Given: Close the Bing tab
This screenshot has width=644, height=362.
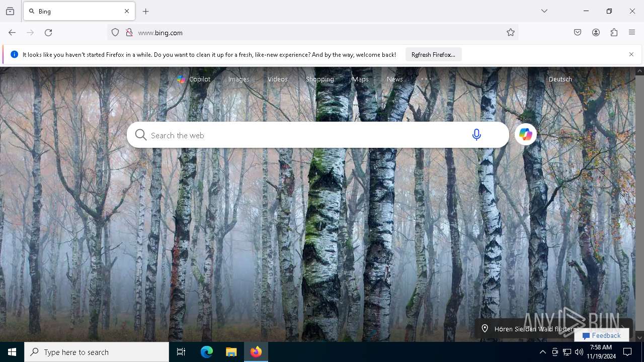Looking at the screenshot, I should coord(127,11).
